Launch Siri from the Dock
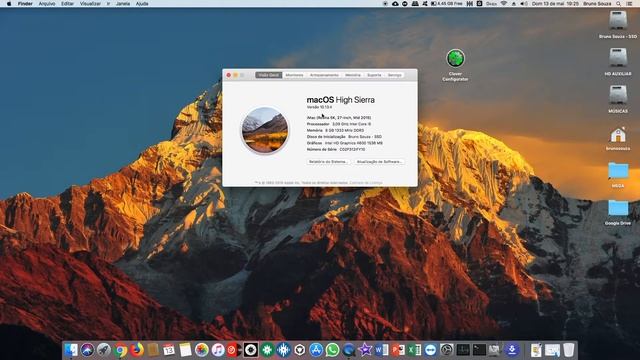The height and width of the screenshot is (360, 640). (x=87, y=350)
